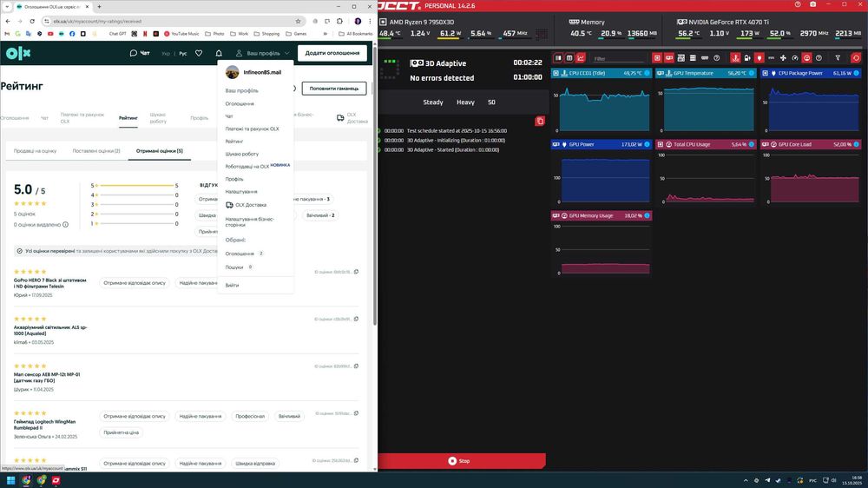Viewport: 868px width, 488px height.
Task: Open Поставлені оцінки (2) tab
Action: [x=96, y=151]
